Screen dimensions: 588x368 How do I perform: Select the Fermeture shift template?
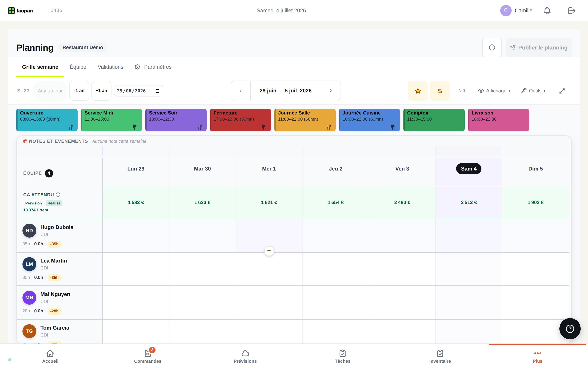pos(240,120)
